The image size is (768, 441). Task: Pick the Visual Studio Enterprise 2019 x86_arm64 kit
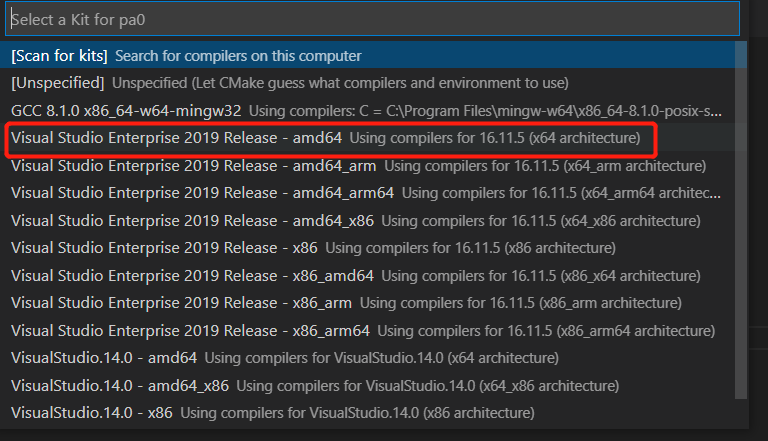[x=373, y=331]
